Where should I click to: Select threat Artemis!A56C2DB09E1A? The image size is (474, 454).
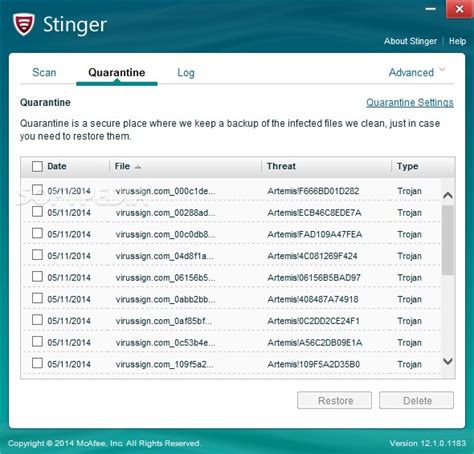(x=315, y=343)
